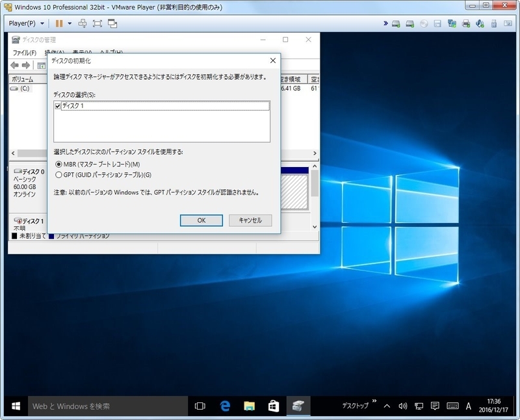Click the ボリューム column header
The width and height of the screenshot is (520, 420).
[x=28, y=79]
